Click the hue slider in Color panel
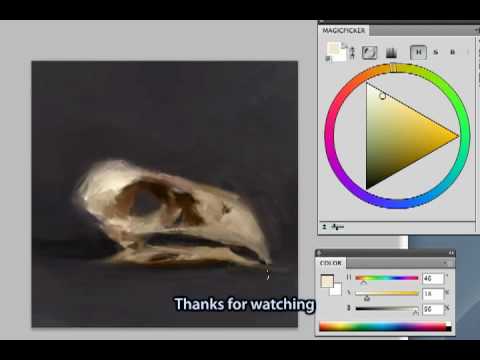Image resolution: width=480 pixels, height=360 pixels. coord(387,278)
